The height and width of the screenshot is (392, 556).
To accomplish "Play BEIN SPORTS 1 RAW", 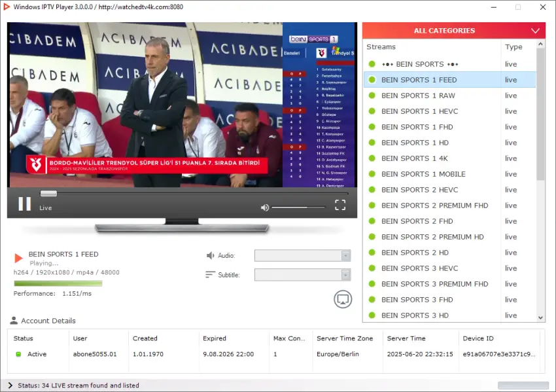I will 449,96.
